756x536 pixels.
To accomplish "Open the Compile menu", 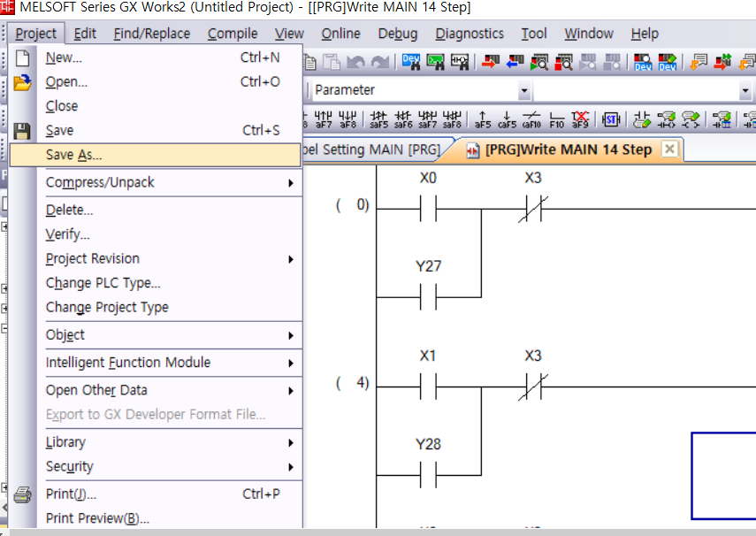I will point(233,34).
